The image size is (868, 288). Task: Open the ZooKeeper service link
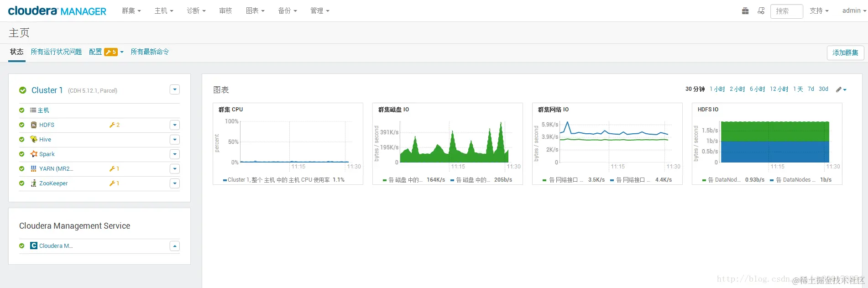[53, 183]
